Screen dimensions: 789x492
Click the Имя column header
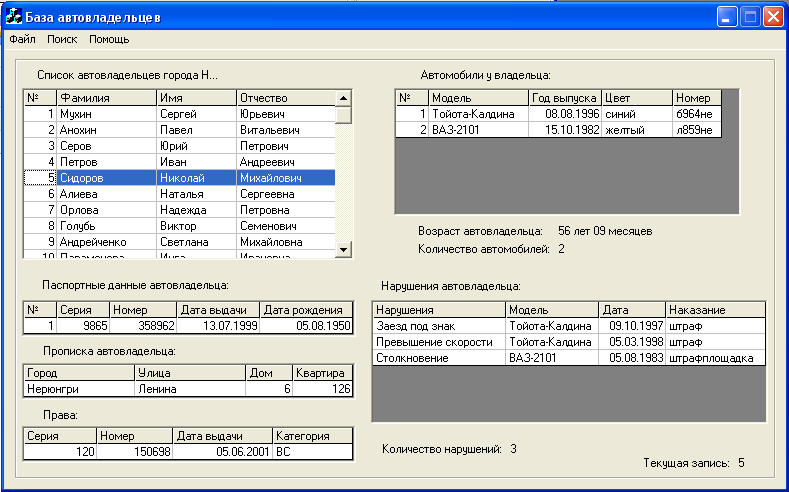(197, 98)
